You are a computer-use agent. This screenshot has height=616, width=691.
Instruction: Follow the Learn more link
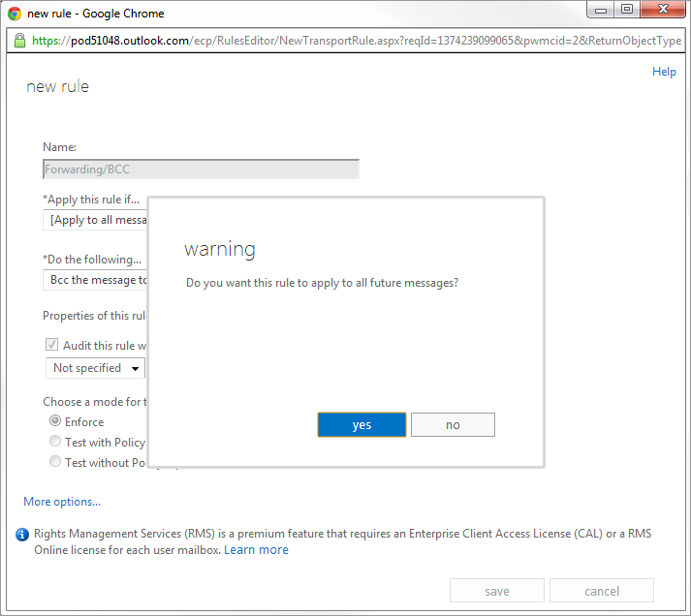pos(256,549)
